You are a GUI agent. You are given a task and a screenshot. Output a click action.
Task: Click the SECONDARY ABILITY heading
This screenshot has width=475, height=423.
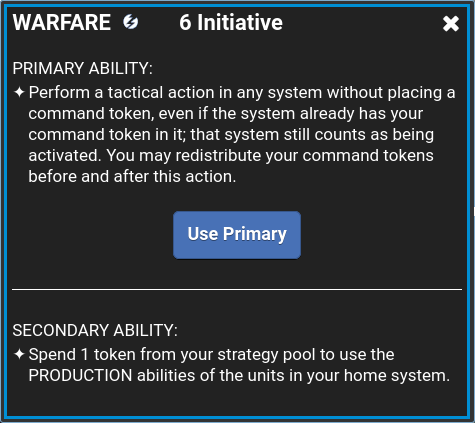pyautogui.click(x=95, y=330)
